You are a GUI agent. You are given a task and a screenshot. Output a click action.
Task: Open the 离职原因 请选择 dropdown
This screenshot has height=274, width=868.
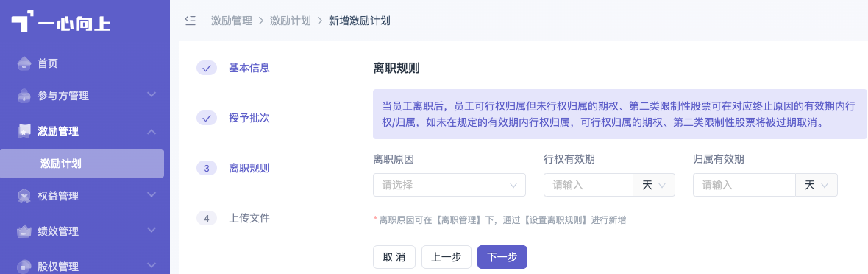point(449,185)
